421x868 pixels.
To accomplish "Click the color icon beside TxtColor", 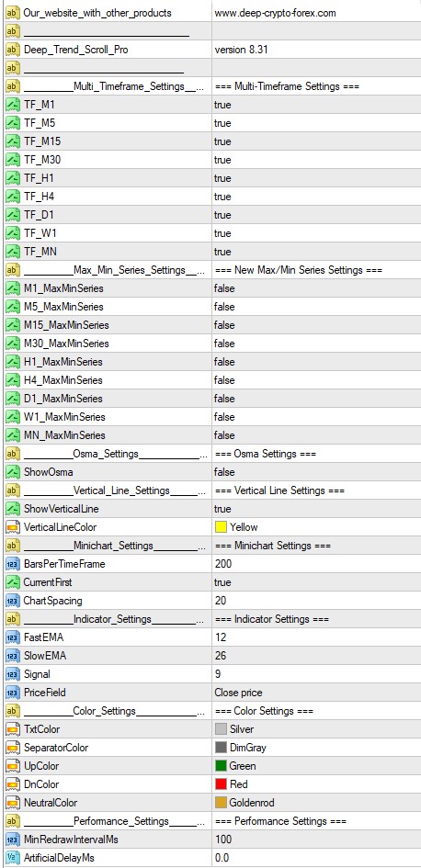I will coord(12,729).
